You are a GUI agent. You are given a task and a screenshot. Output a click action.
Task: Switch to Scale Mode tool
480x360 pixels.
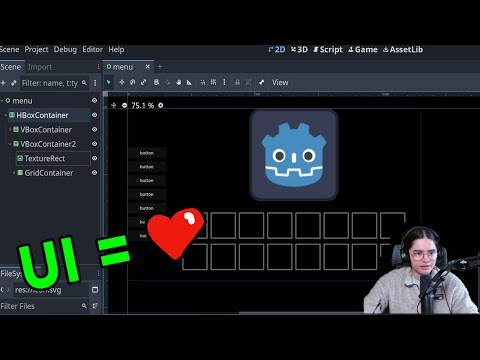(144, 82)
